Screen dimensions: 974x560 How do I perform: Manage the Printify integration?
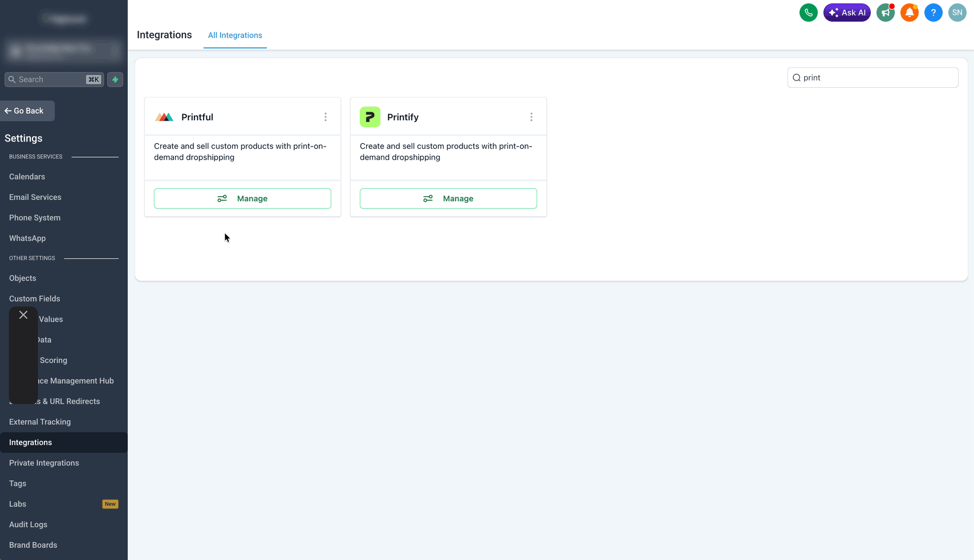point(448,198)
